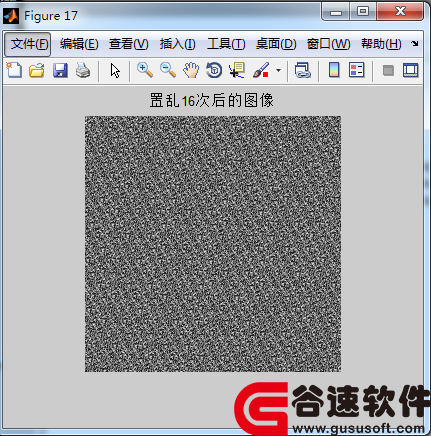Select the Edit Plot arrow tool
Viewport: 431px width, 436px height.
[x=115, y=71]
